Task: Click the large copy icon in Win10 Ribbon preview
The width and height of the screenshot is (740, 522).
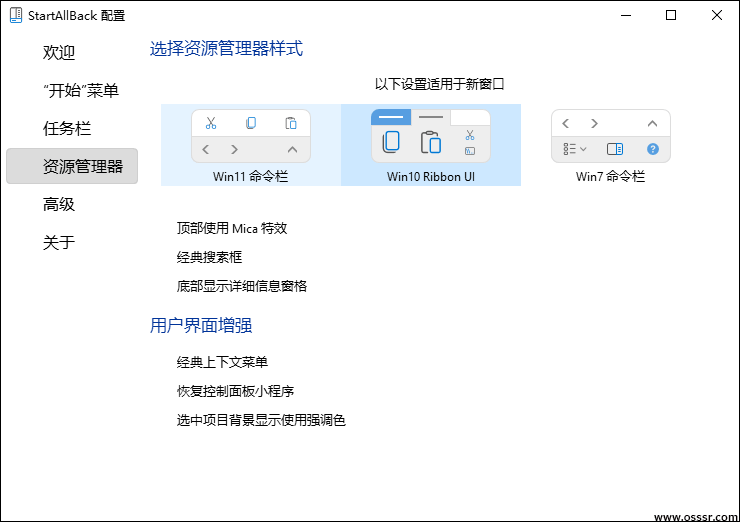Action: [391, 142]
